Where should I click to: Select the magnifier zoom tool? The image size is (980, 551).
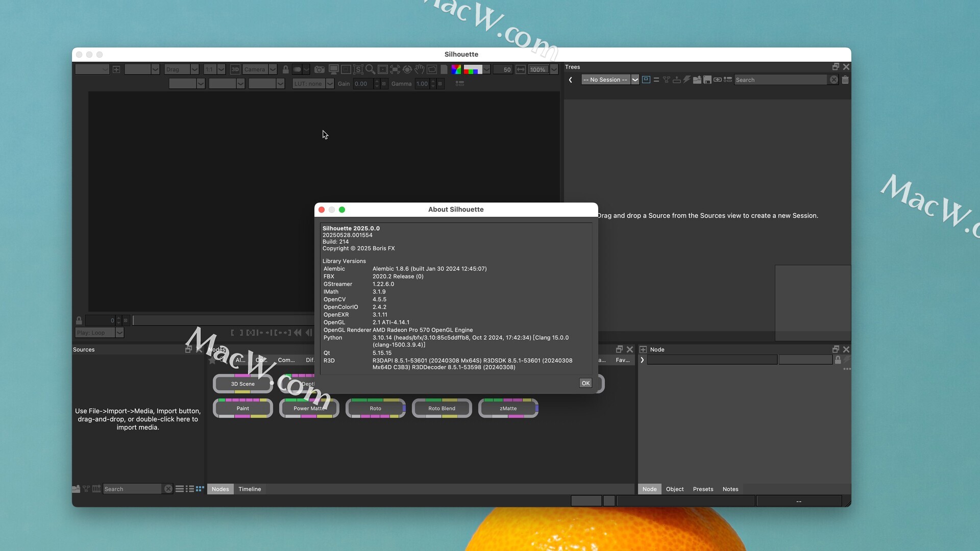371,69
